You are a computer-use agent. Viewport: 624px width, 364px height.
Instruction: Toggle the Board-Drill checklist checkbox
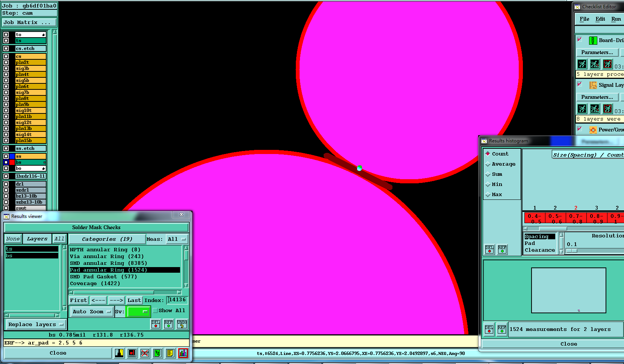(580, 39)
